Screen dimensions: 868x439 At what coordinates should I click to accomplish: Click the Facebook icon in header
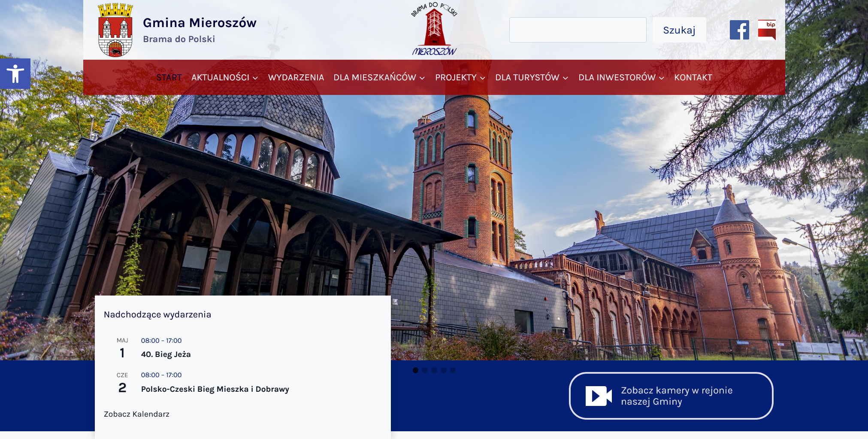pos(739,30)
